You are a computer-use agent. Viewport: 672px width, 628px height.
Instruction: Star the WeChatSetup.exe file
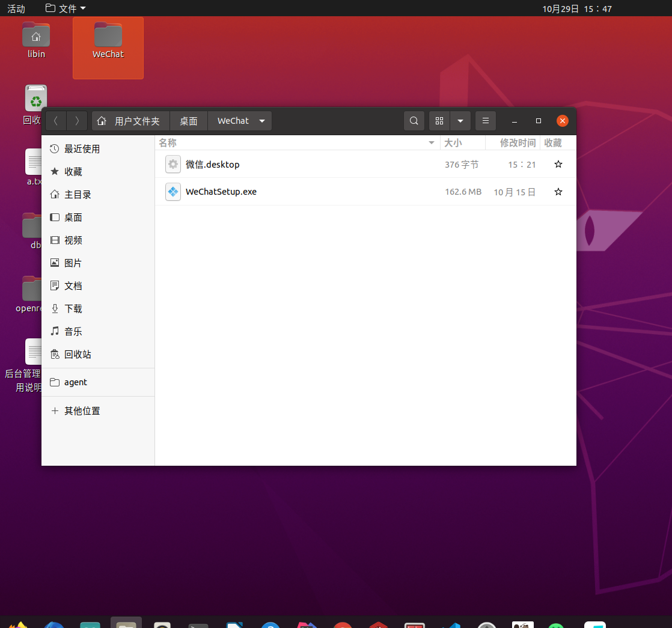click(558, 192)
